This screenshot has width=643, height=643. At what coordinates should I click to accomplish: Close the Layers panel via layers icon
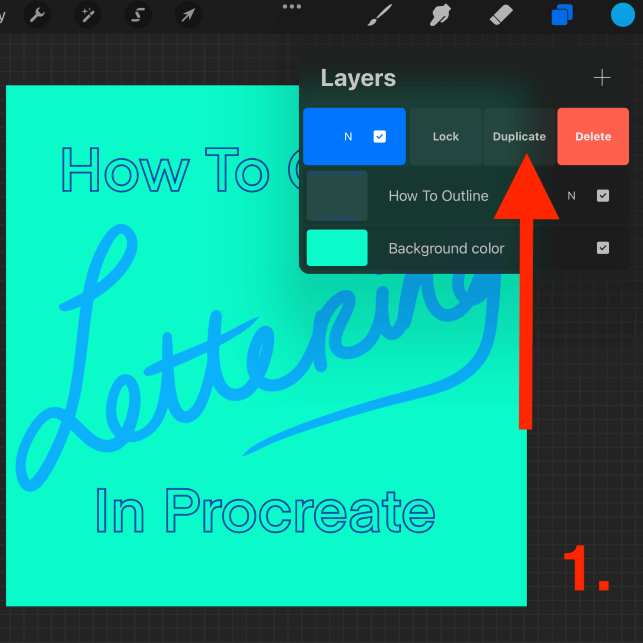click(562, 15)
